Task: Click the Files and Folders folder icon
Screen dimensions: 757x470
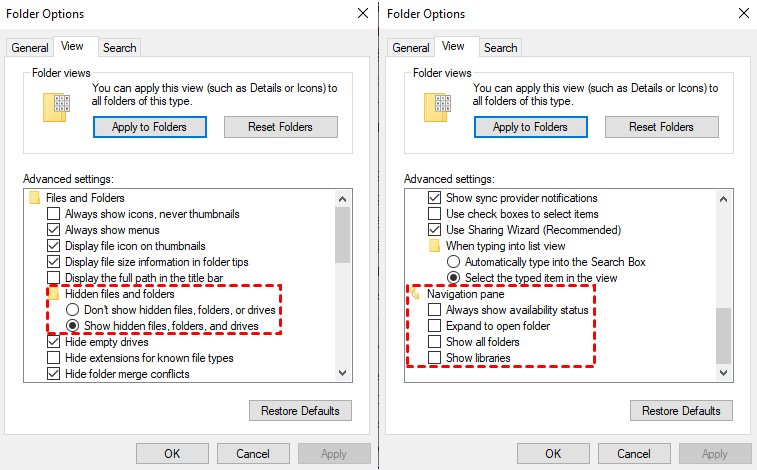Action: pos(37,198)
